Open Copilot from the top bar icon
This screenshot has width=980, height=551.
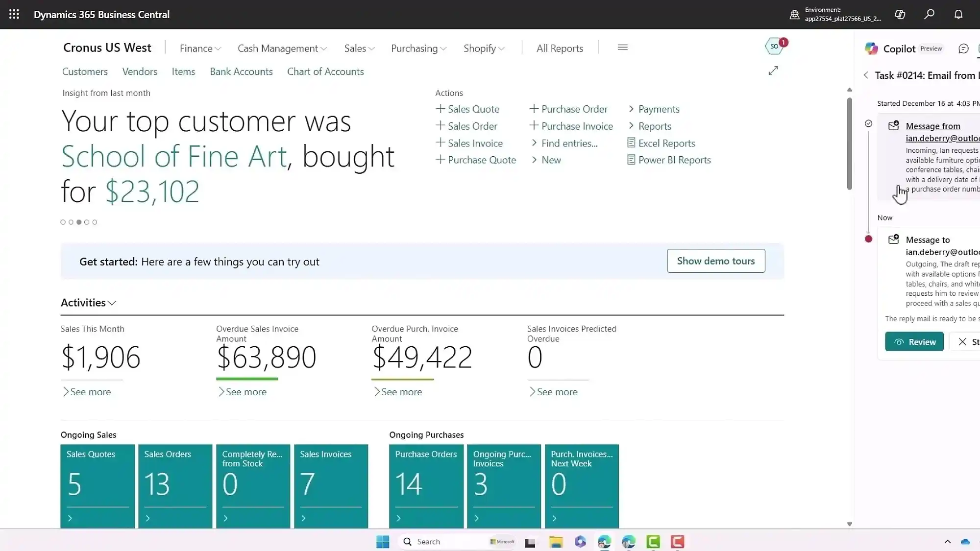pos(900,14)
